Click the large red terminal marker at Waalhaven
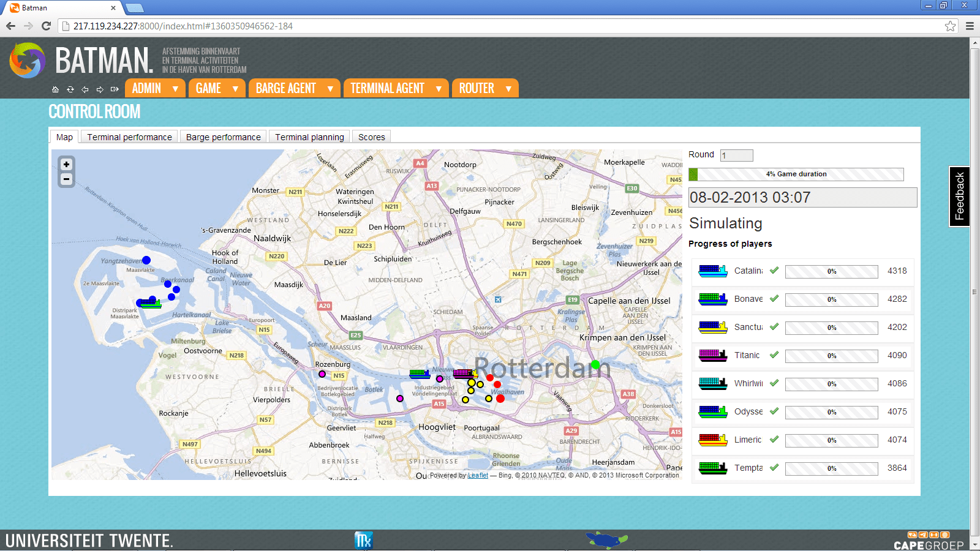The image size is (980, 551). tap(500, 399)
